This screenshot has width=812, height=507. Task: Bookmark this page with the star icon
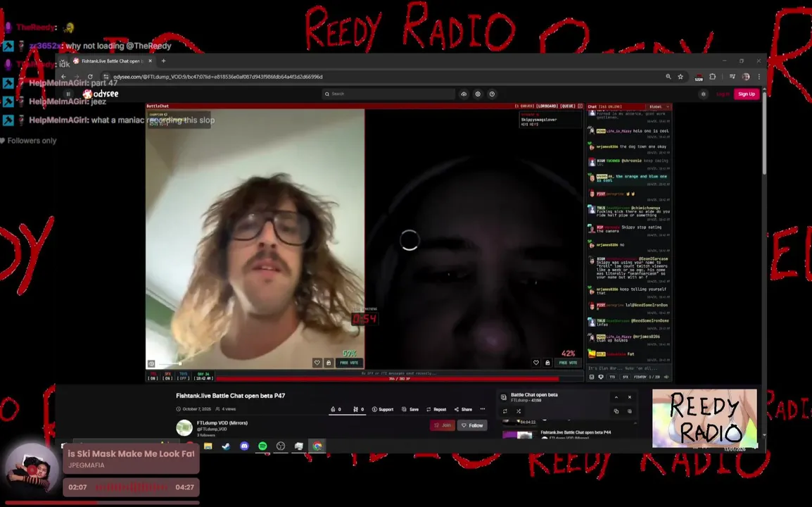pos(680,77)
